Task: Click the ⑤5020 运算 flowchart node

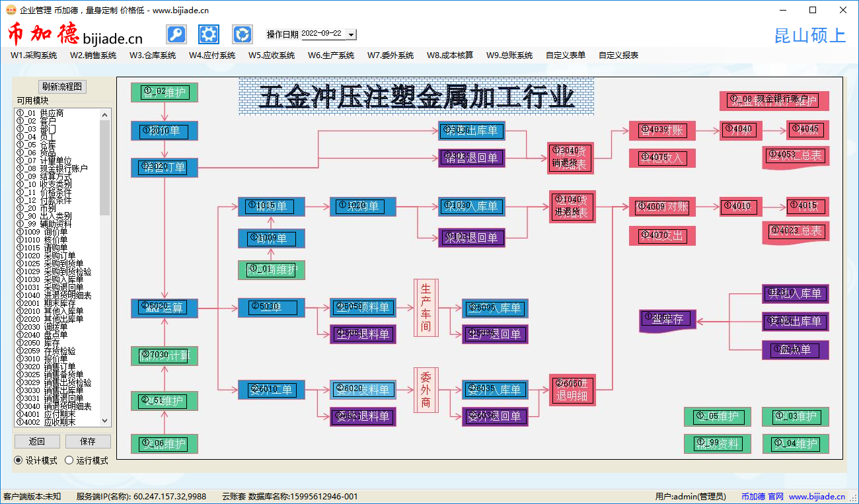Action: (165, 308)
